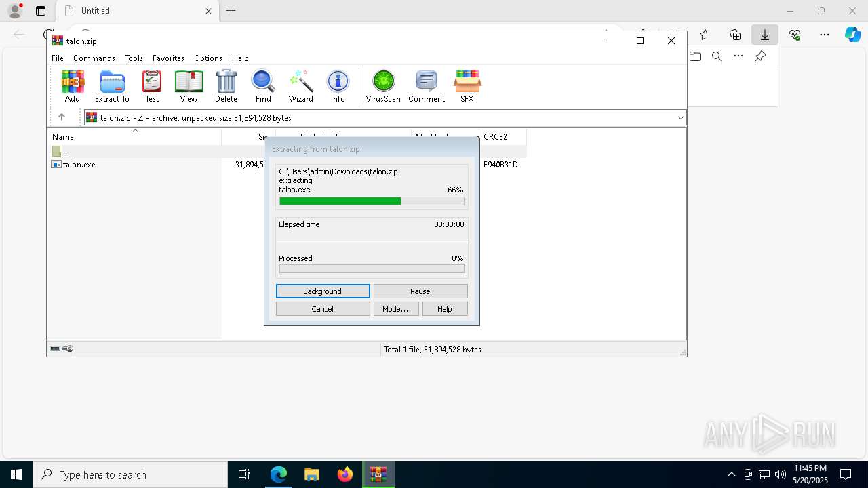This screenshot has height=488, width=868.
Task: Open the browser Downloads icon
Action: click(765, 35)
